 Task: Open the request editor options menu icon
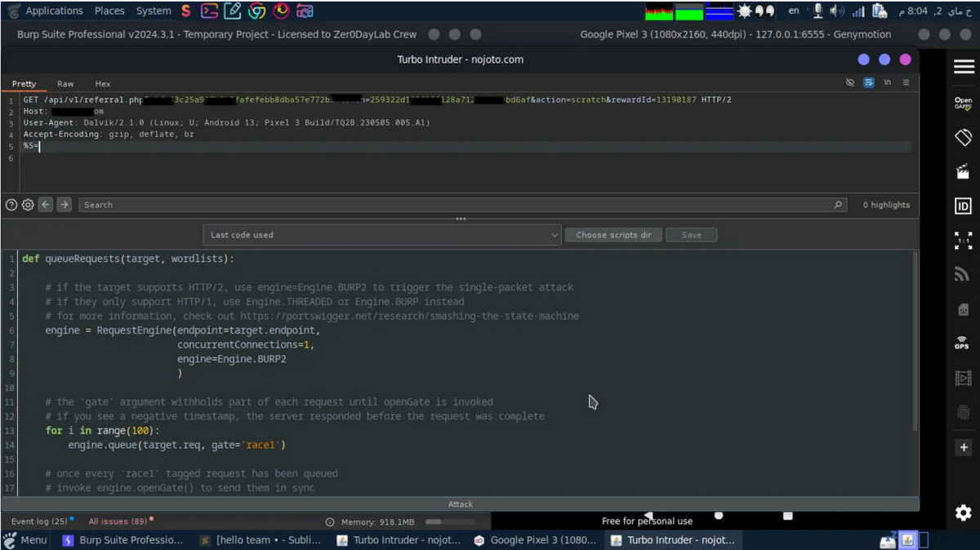[x=906, y=83]
